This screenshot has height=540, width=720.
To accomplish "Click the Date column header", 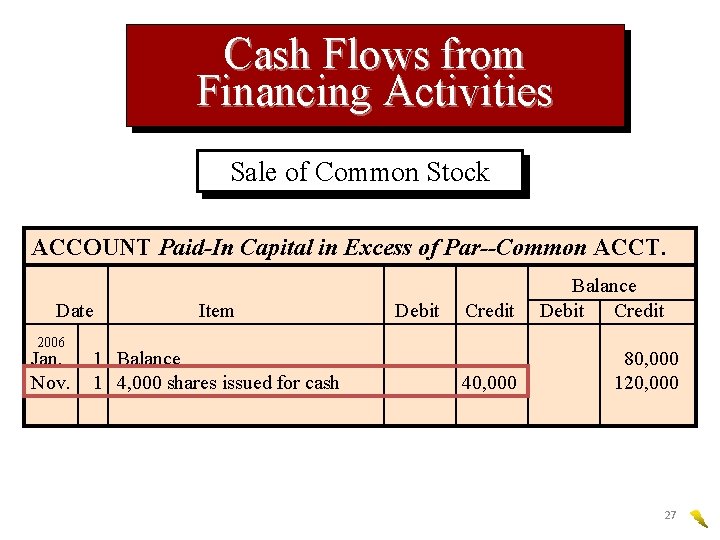I will pos(74,311).
